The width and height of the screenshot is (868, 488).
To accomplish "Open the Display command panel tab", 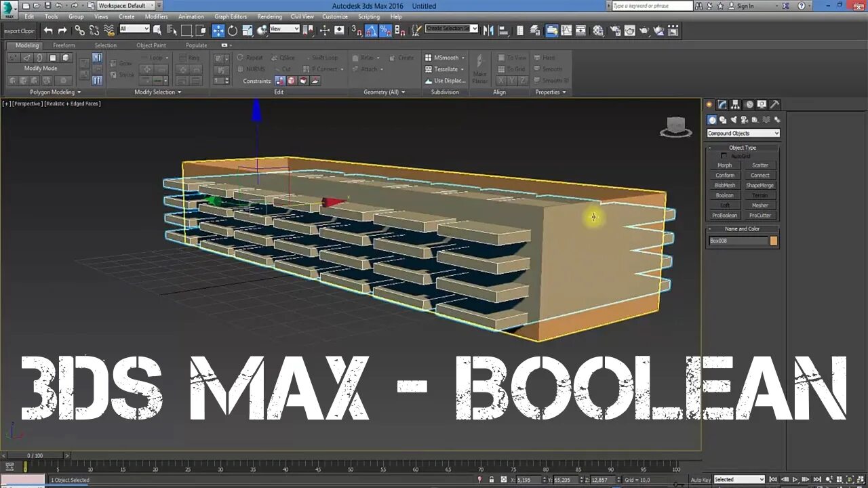I will 762,104.
